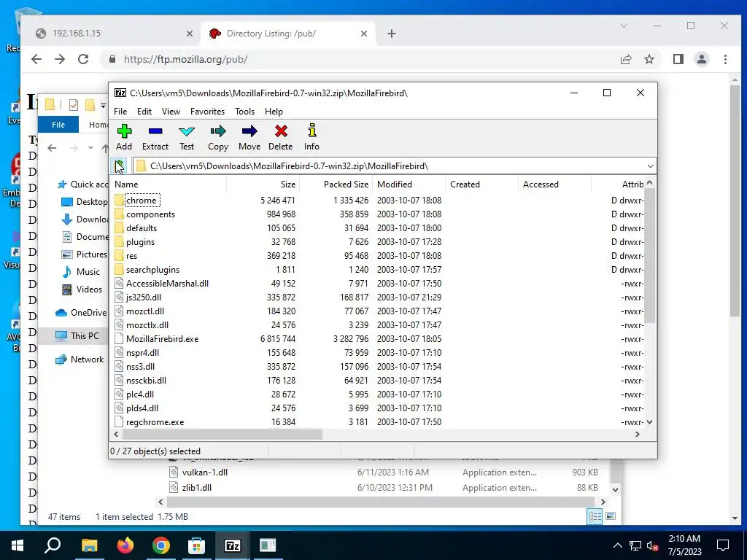Open Desktop in Explorer sidebar
Viewport: 747px width, 560px height.
click(85, 202)
